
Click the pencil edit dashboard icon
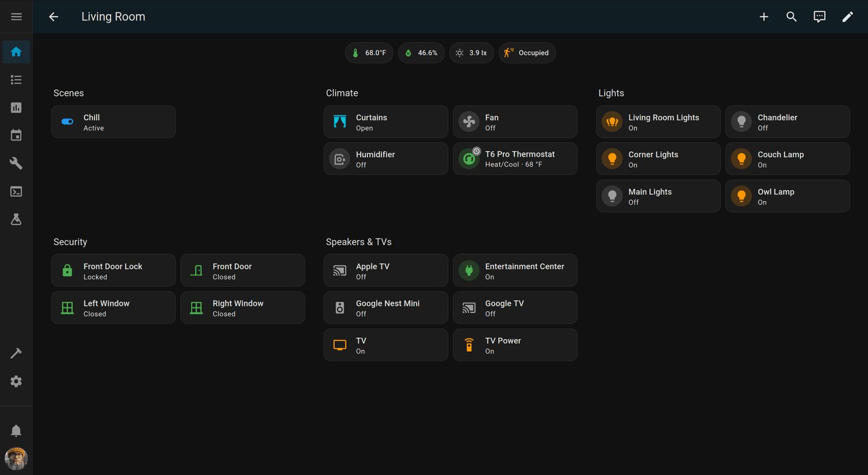point(847,17)
